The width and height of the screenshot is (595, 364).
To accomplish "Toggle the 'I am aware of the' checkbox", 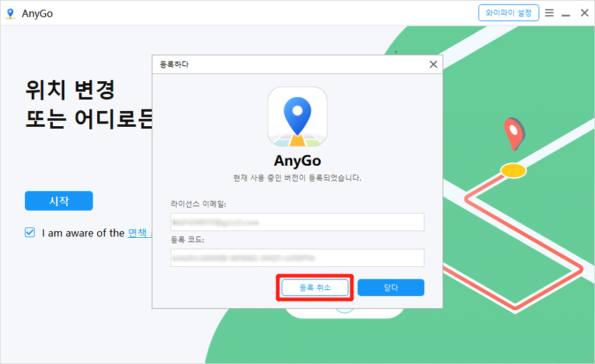I will click(x=30, y=233).
